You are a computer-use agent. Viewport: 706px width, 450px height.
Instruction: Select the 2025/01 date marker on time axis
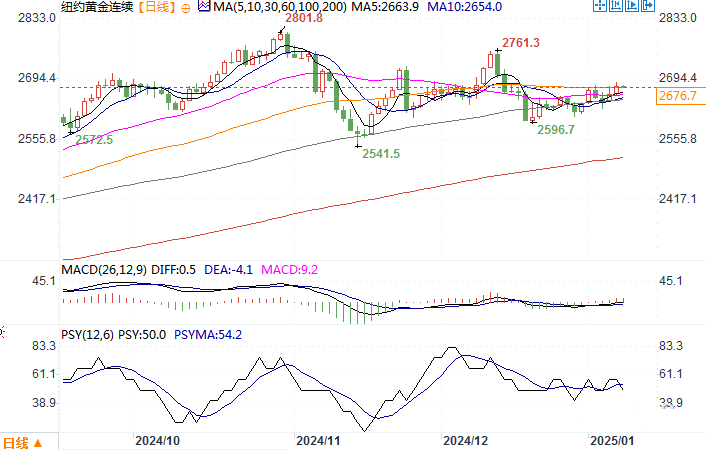pos(612,441)
